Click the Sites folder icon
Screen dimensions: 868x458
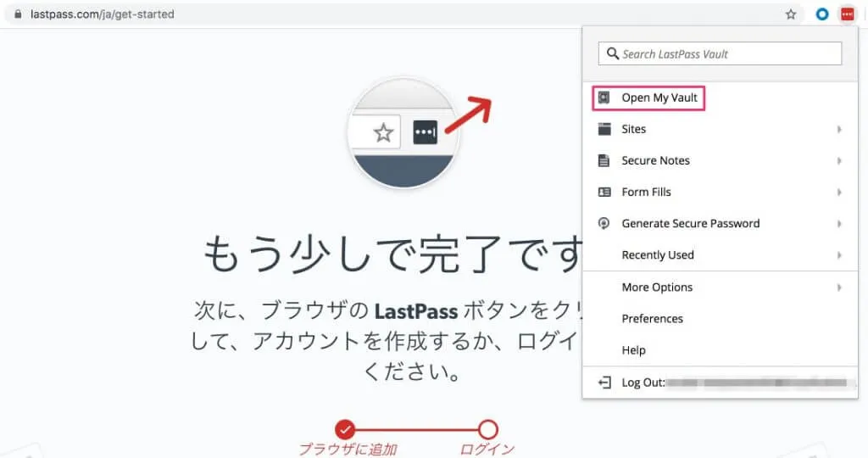604,129
